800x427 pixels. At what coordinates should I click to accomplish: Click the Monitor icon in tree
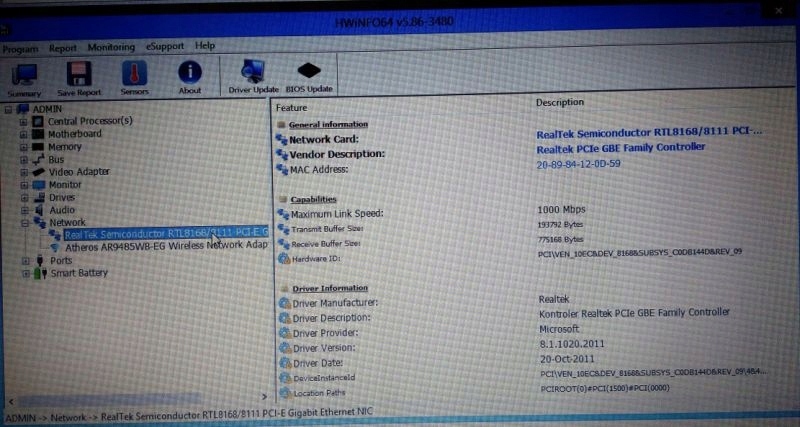pyautogui.click(x=39, y=185)
